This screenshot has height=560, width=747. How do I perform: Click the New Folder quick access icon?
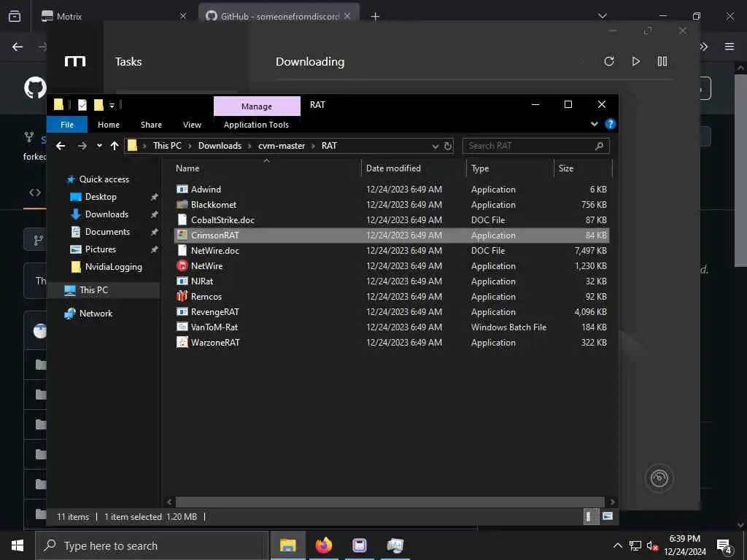pyautogui.click(x=98, y=105)
